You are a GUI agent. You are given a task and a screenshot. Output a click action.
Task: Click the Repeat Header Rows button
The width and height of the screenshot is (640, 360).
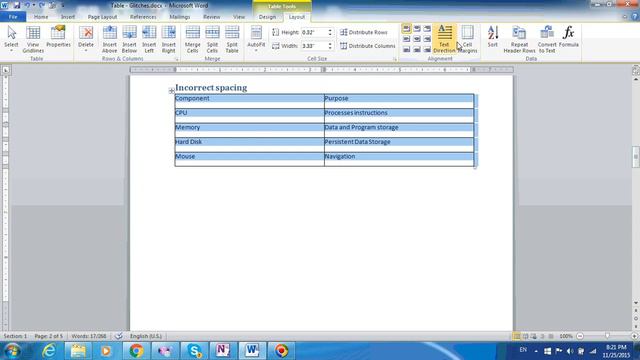tap(519, 39)
